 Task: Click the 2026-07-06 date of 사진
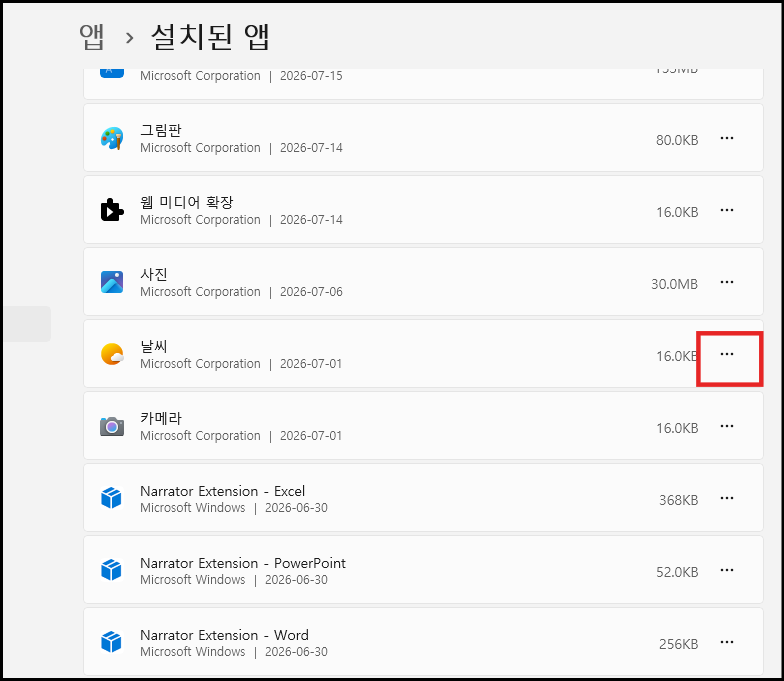point(311,292)
